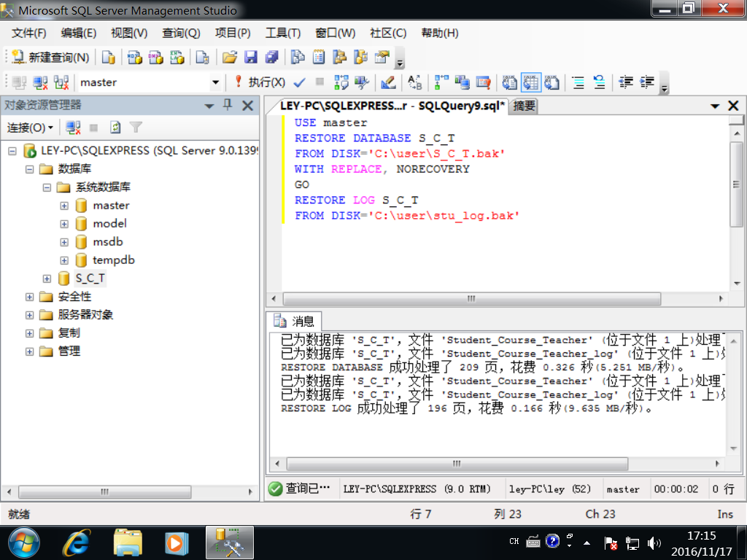
Task: Click the Change Connection icon
Action: [61, 82]
